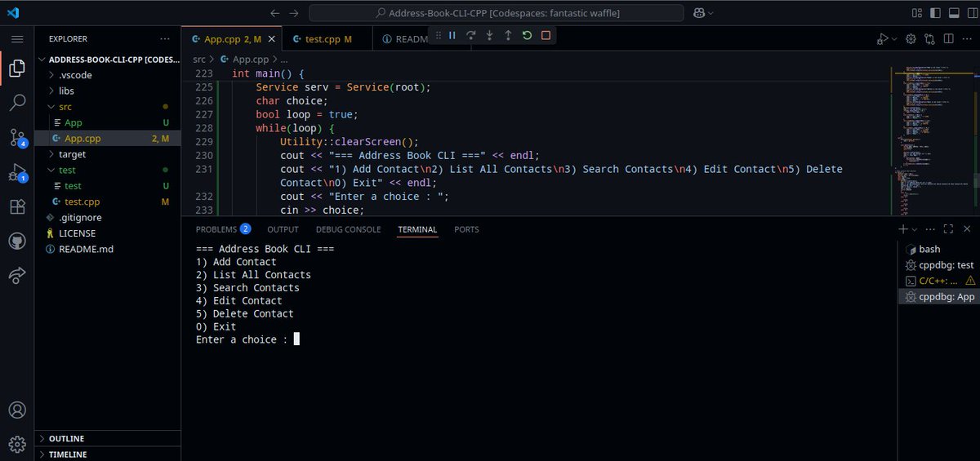
Task: Open the Accounts menu icon
Action: [x=17, y=410]
